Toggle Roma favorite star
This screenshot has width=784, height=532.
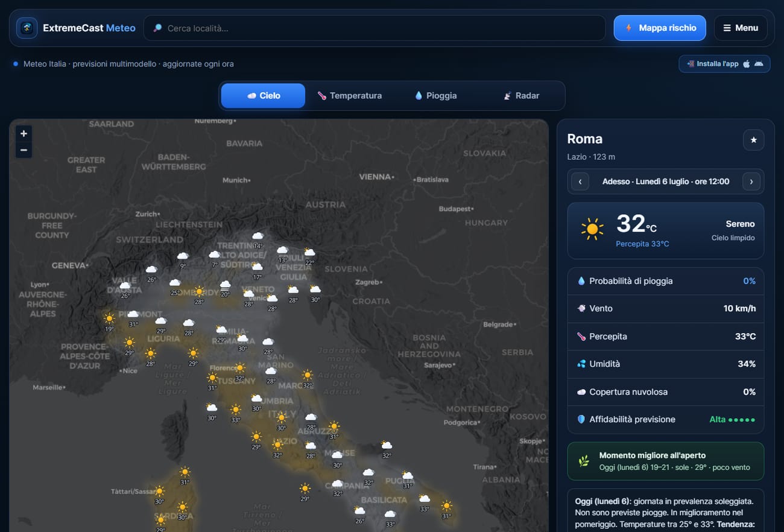(x=753, y=140)
